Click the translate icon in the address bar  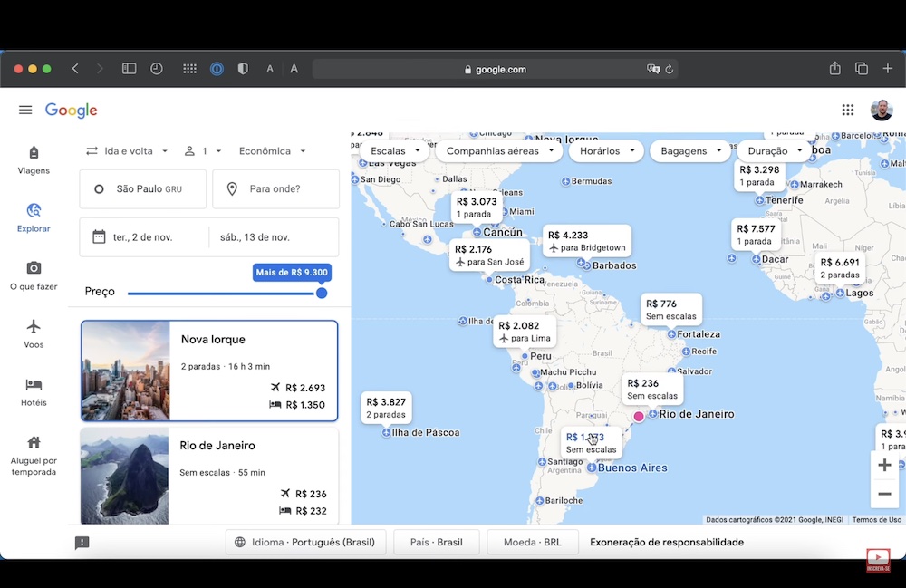(x=653, y=69)
